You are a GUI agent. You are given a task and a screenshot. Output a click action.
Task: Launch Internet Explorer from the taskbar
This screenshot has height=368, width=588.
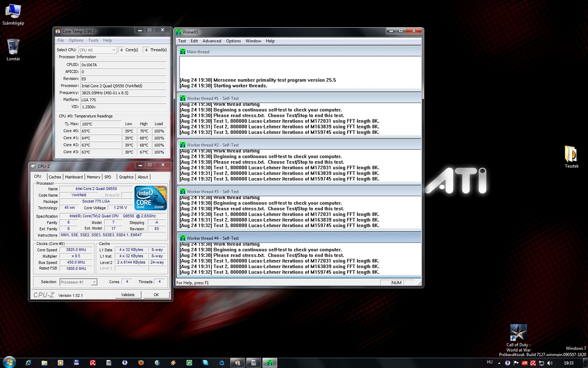(x=28, y=363)
